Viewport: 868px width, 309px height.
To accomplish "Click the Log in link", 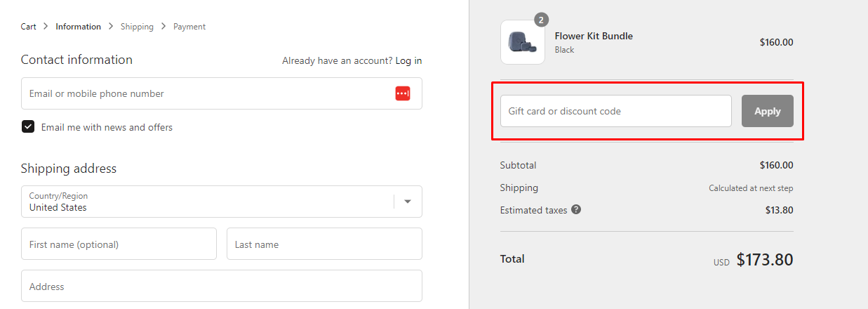I will (x=409, y=61).
